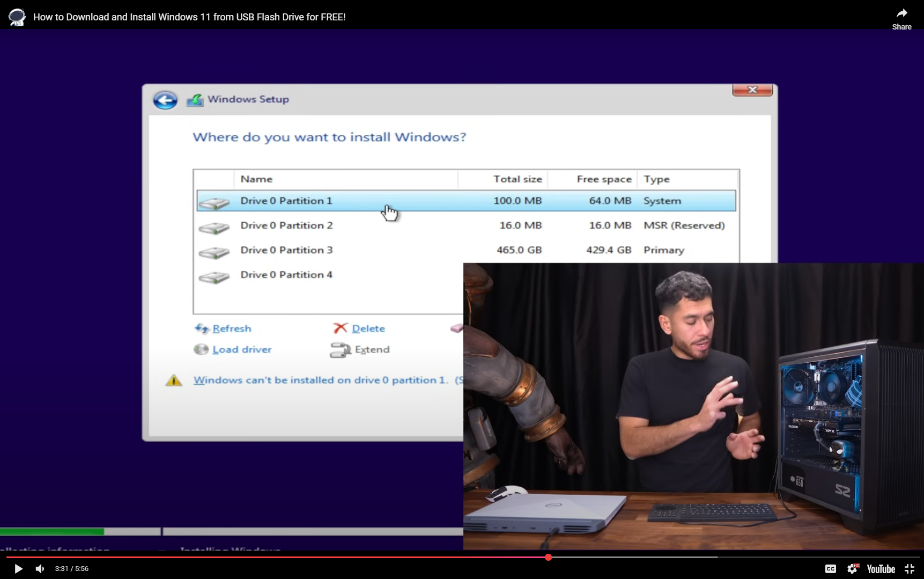The width and height of the screenshot is (924, 579).
Task: Click the yellow warning triangle icon
Action: (174, 380)
